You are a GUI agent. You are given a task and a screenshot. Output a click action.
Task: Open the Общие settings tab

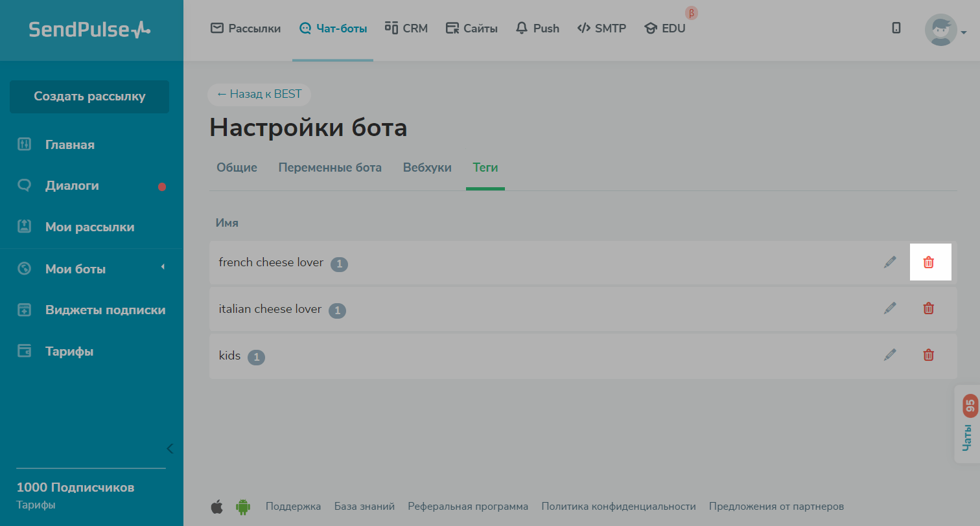click(237, 168)
